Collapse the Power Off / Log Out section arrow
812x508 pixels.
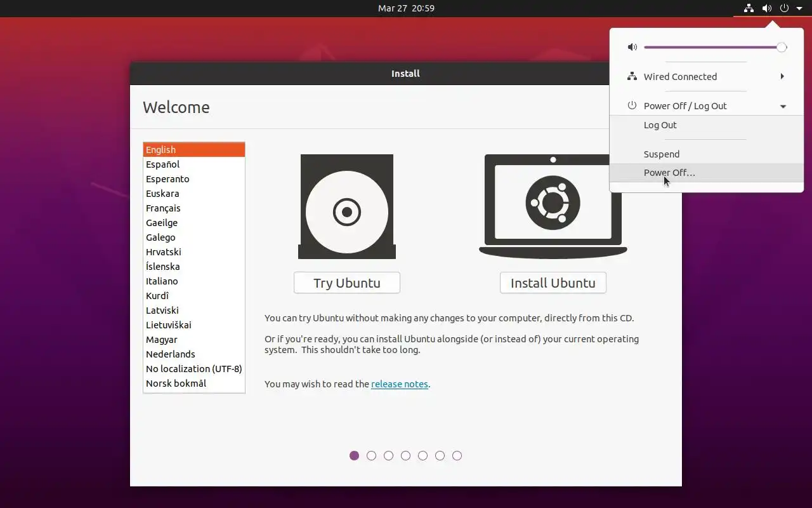(x=783, y=106)
